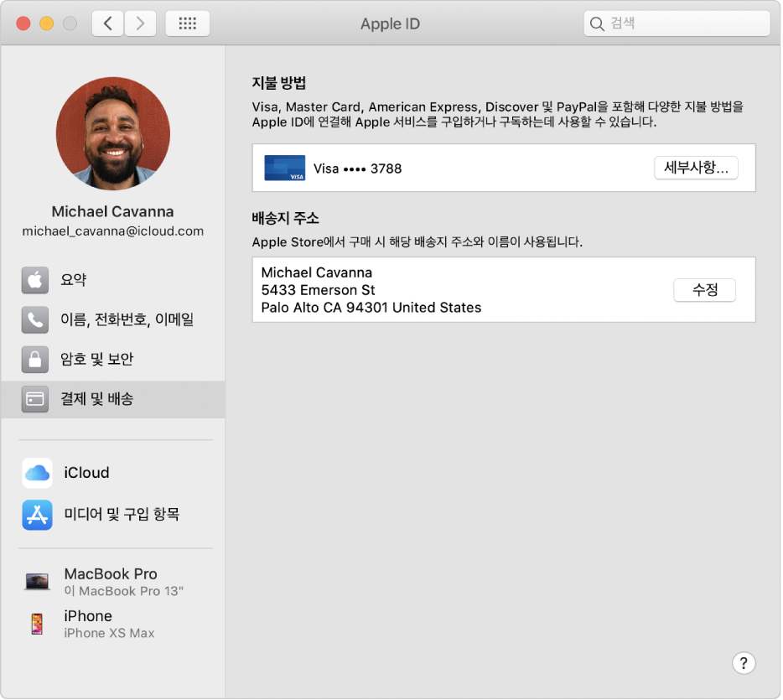Open 암호 및 보안 settings

pos(113,360)
